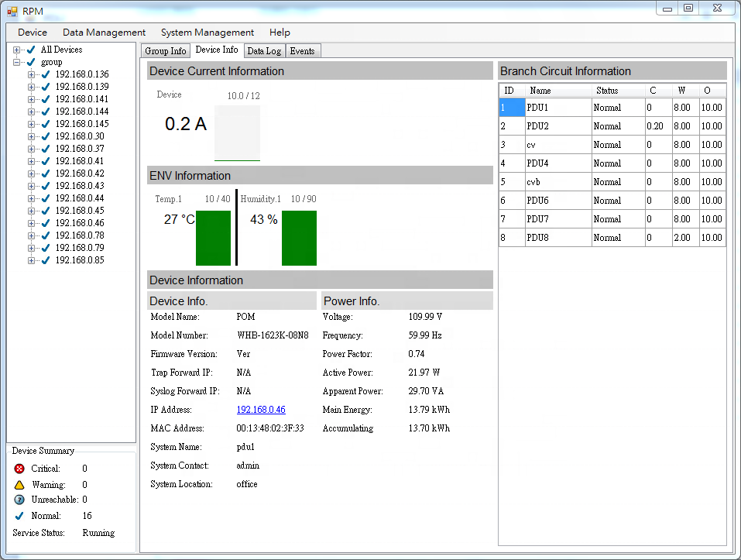Switch to the Events tab
The image size is (741, 560).
pos(302,51)
